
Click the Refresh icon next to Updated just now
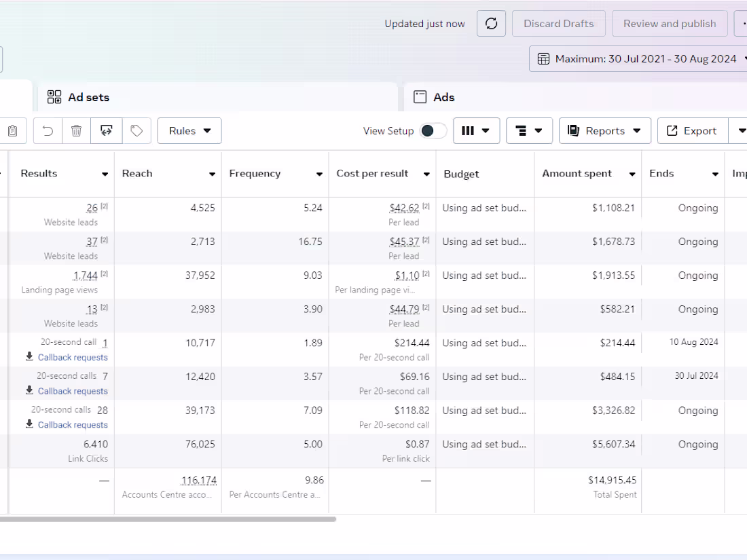[491, 23]
